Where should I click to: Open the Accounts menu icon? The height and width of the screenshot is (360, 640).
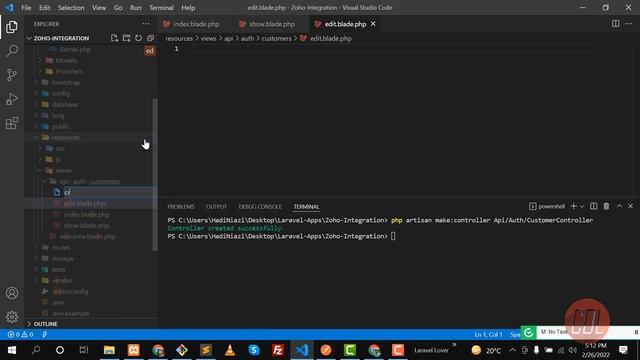(x=12, y=293)
